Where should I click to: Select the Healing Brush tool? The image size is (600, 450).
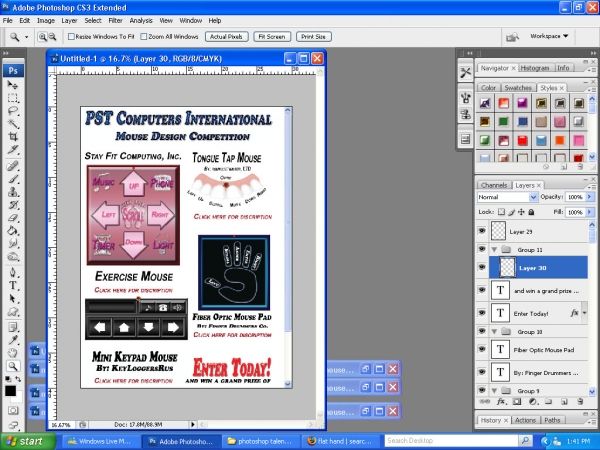13,166
